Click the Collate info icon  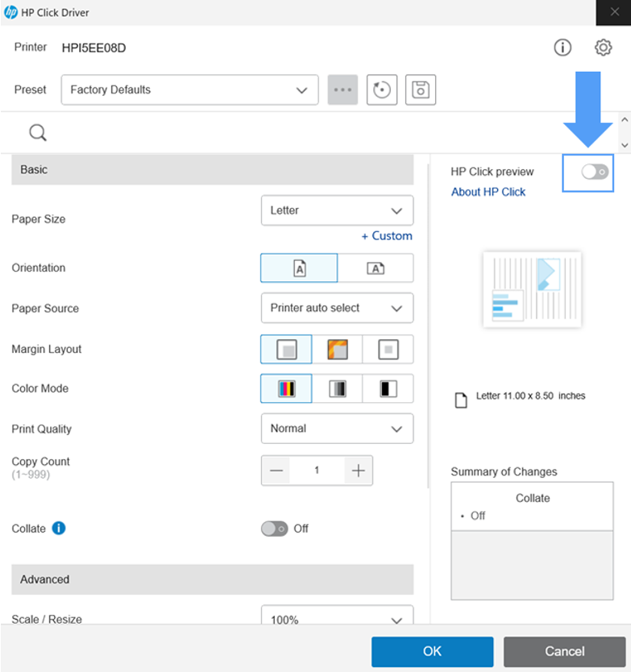(59, 529)
